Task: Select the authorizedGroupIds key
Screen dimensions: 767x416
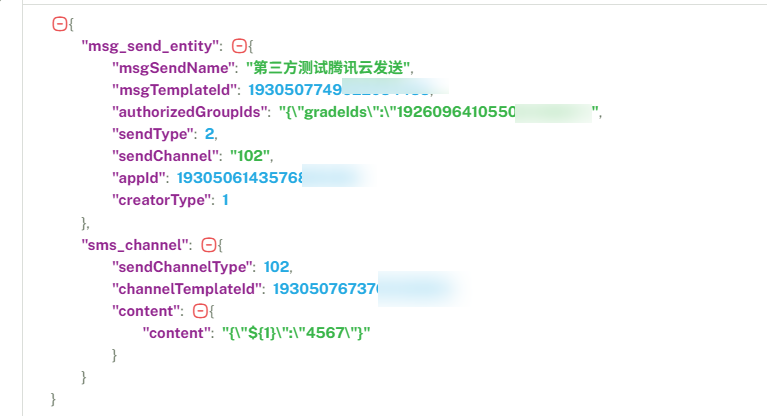Action: (189, 112)
